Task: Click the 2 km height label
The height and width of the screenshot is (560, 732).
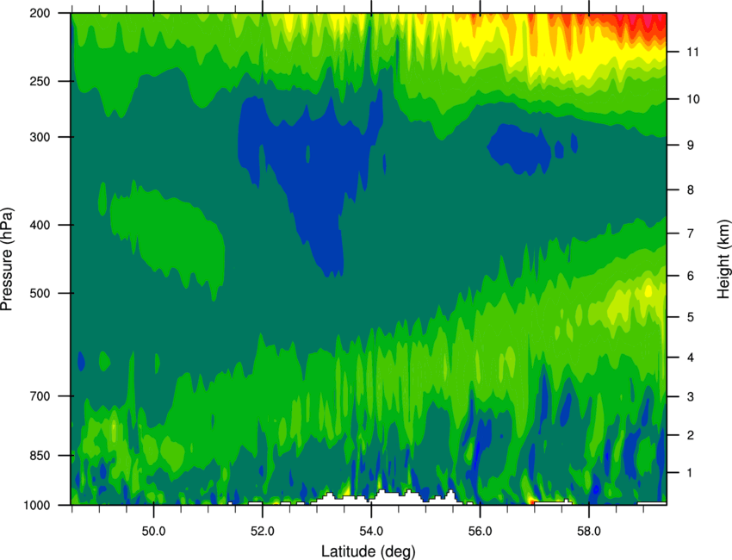Action: (690, 435)
